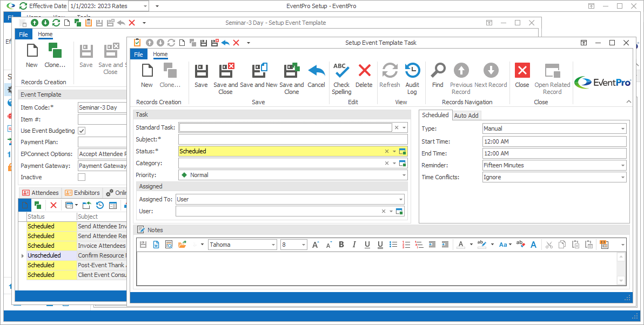644x325 pixels.
Task: Expand the Unscheduled row indicator
Action: pyautogui.click(x=22, y=256)
